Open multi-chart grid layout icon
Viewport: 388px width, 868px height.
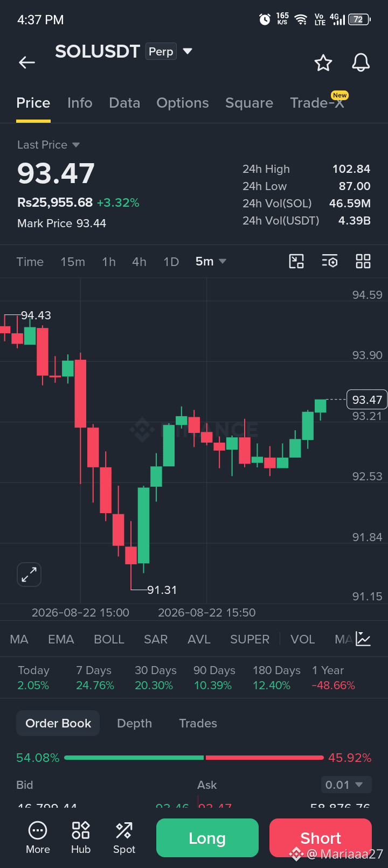pos(363,262)
